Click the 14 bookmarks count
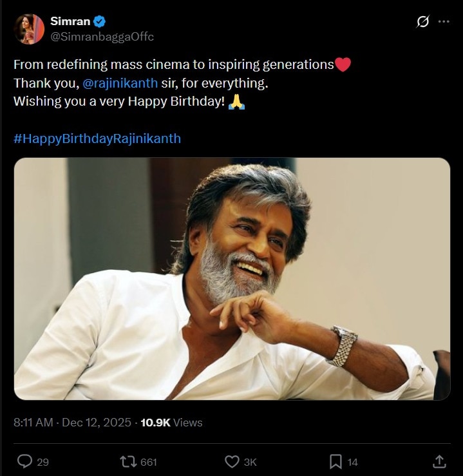Viewport: 463px width, 476px height. pyautogui.click(x=353, y=462)
